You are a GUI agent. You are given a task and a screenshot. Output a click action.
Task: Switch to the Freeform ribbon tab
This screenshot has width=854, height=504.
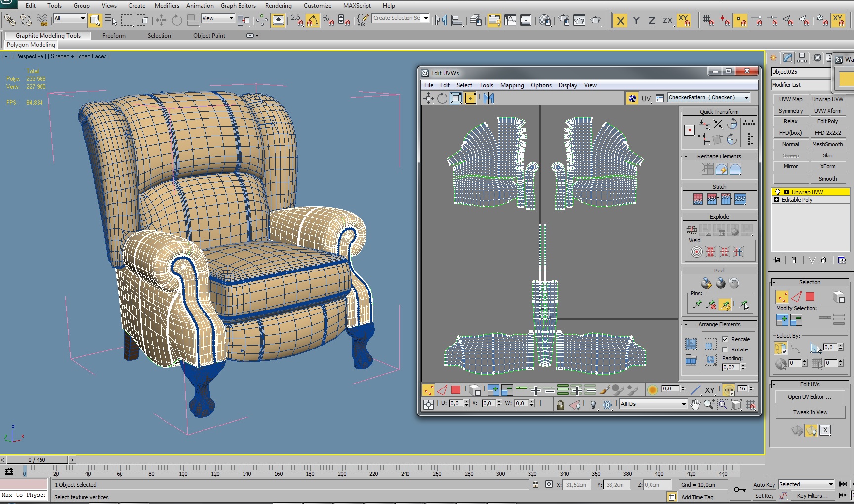click(x=114, y=36)
